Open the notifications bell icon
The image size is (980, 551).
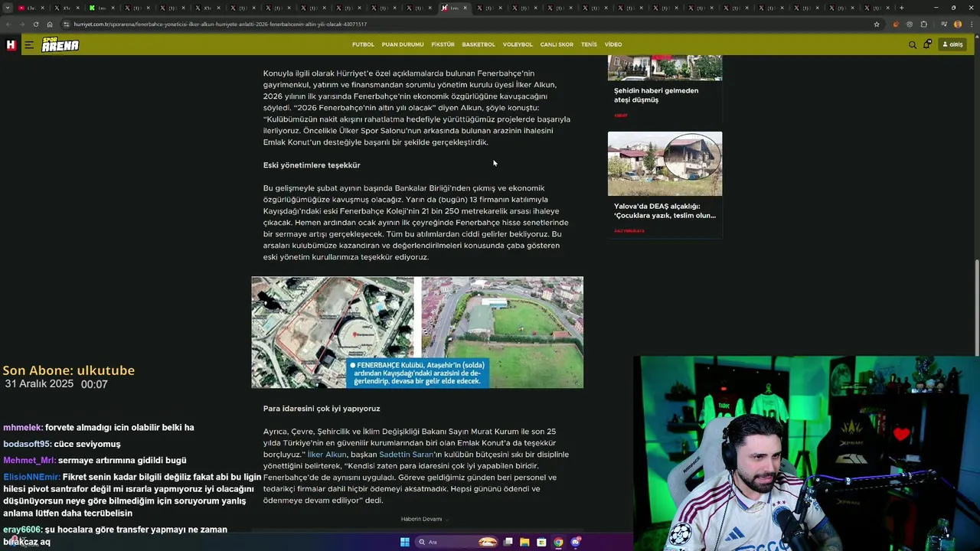(x=927, y=44)
